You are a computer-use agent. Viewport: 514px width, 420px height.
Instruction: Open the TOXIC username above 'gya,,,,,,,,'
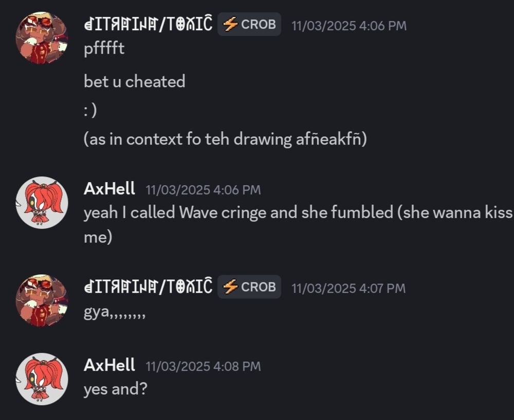(x=148, y=287)
